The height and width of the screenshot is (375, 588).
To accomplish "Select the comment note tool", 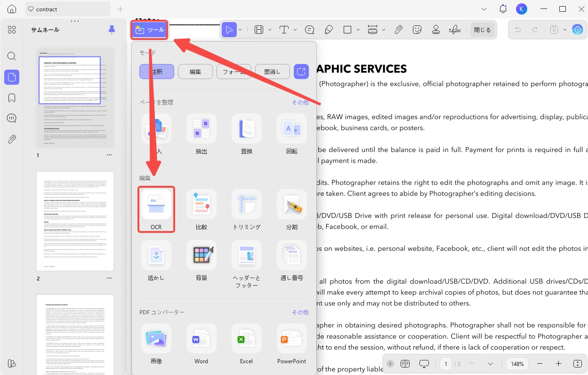I will [309, 30].
